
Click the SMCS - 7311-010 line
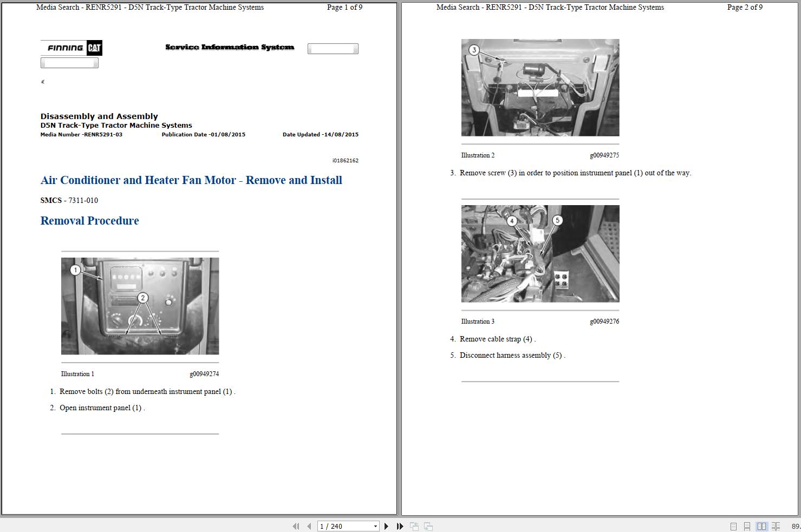click(x=69, y=200)
